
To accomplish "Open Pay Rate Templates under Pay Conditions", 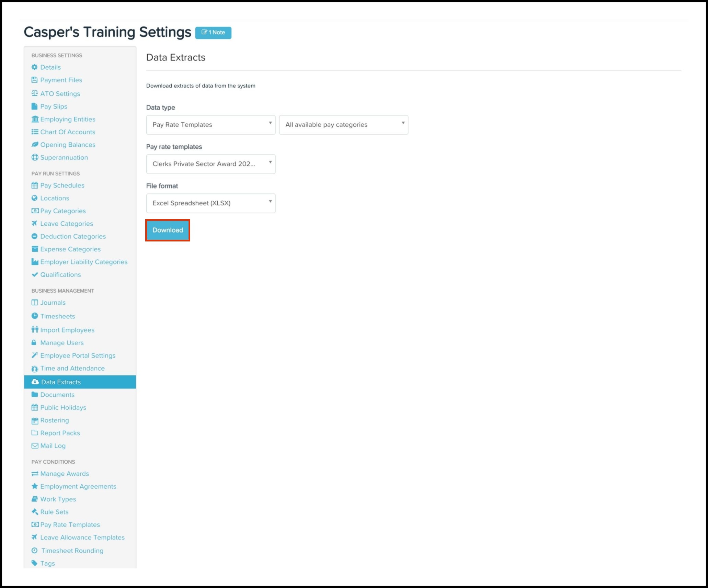I will (x=70, y=525).
